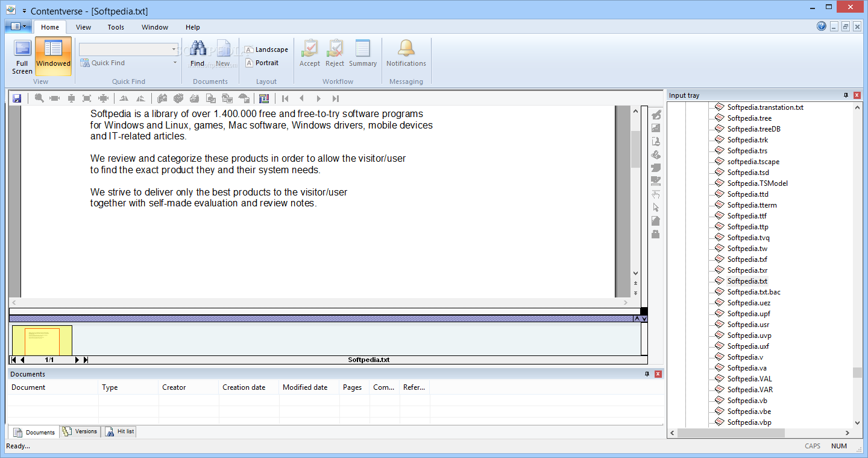Select the rubber stamp annotation tool
868x458 pixels.
coord(656,141)
